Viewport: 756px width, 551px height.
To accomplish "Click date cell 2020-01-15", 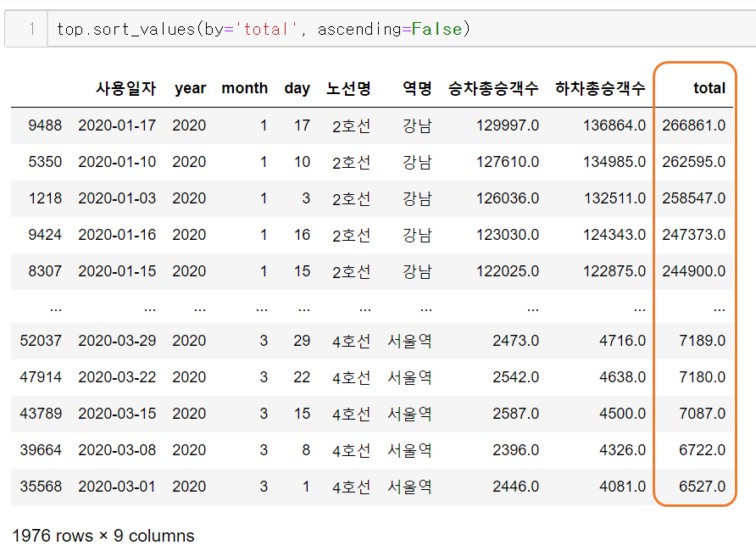I will coord(117,271).
